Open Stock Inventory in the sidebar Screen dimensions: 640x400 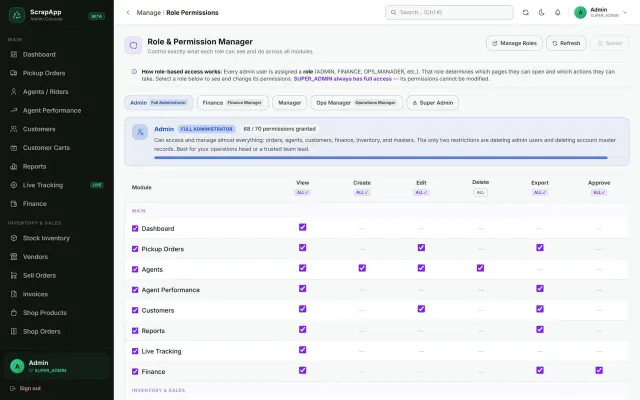coord(57,238)
